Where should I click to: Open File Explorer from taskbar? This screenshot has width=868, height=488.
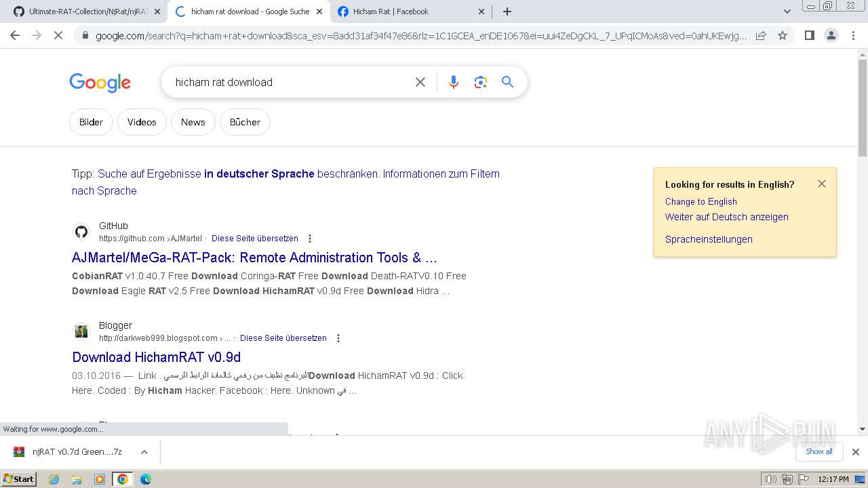(x=77, y=479)
